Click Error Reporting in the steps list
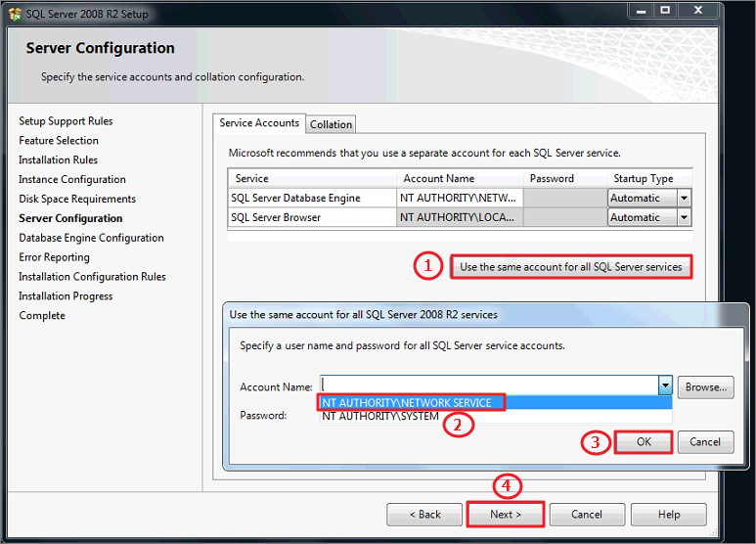Viewport: 756px width, 544px height. 54,257
